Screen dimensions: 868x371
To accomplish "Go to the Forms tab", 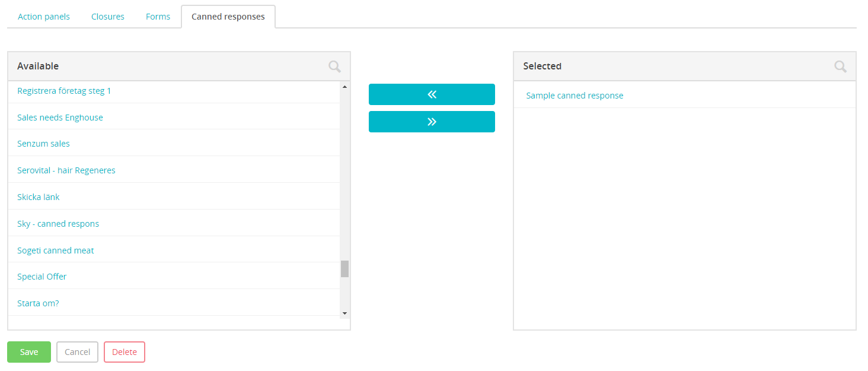I will pos(158,17).
